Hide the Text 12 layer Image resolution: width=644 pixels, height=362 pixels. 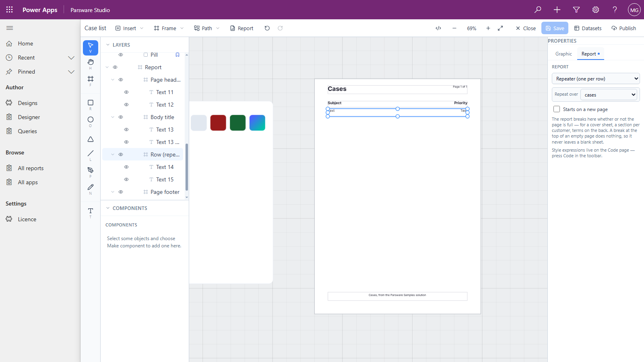coord(126,105)
